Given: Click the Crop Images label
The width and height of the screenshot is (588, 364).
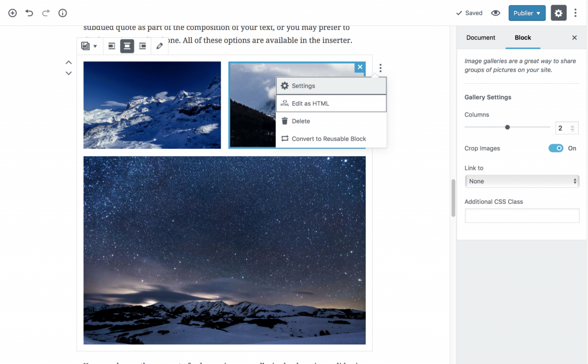Looking at the screenshot, I should tap(482, 149).
